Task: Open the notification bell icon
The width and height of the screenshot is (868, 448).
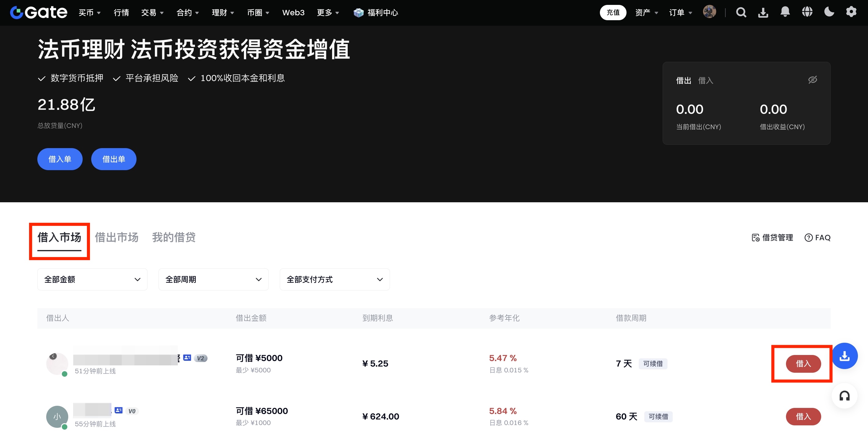Action: 785,12
